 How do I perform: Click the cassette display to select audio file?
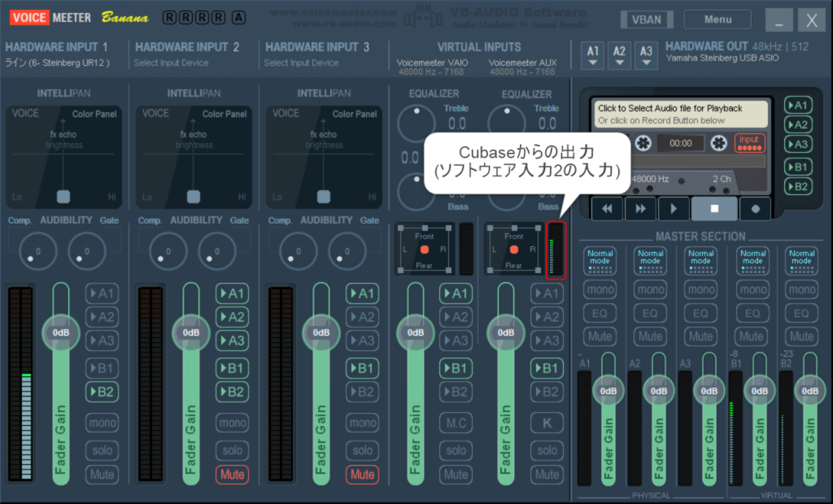[x=681, y=114]
